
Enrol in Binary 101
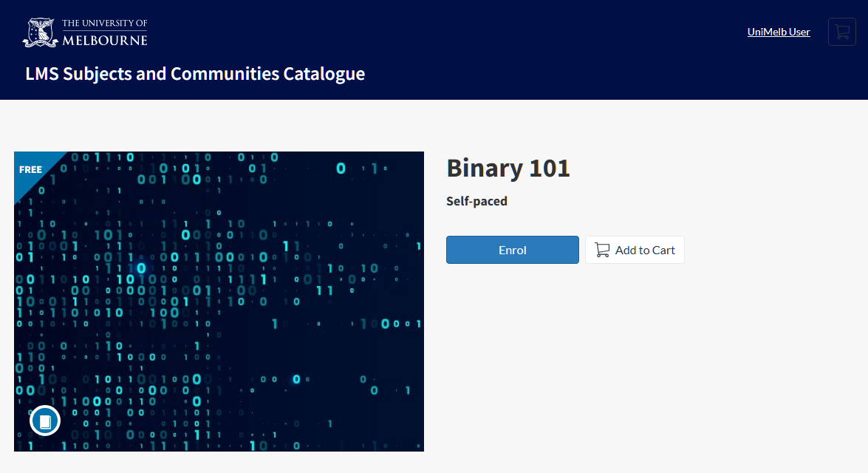[x=513, y=250]
